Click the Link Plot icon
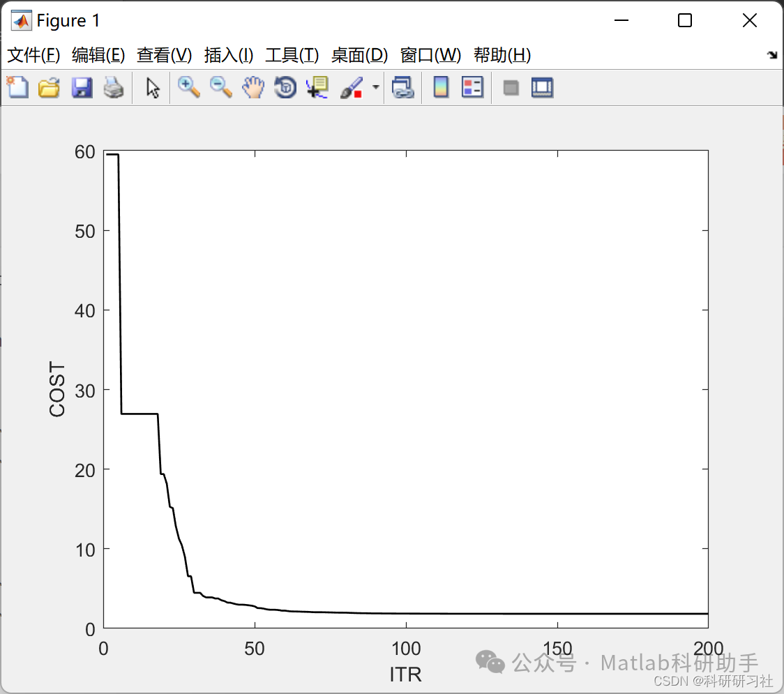784x694 pixels. coord(403,87)
